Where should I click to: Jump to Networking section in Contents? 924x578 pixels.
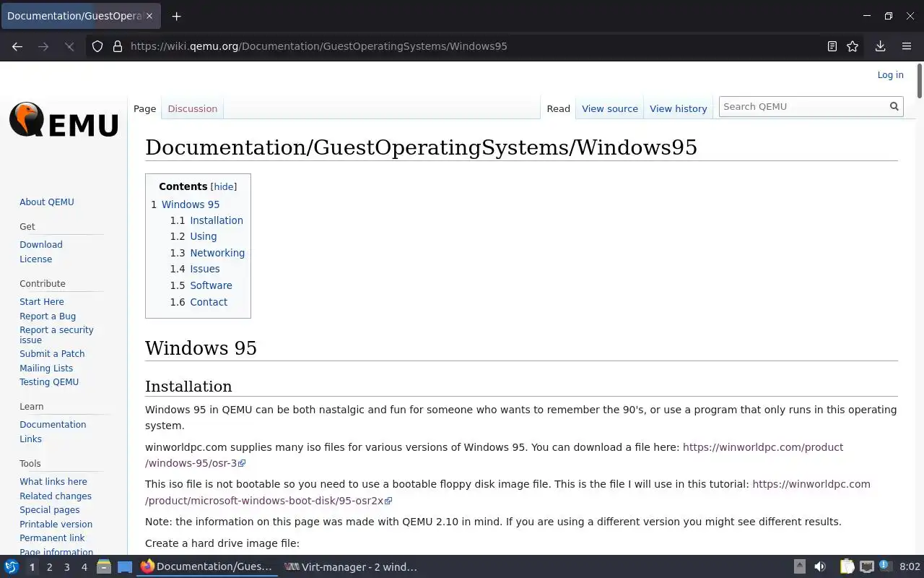pos(217,253)
